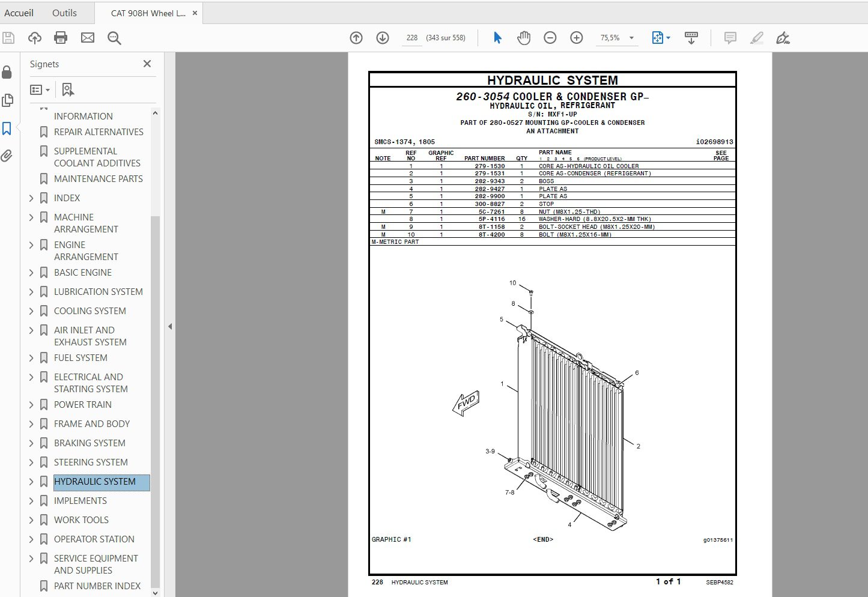Open SERVICE EQUIPMENT AND SUPPLIES bookmark

tap(96, 565)
